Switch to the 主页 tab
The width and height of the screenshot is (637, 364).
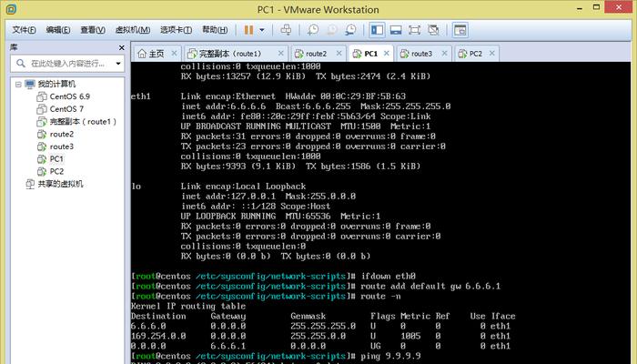click(x=157, y=54)
